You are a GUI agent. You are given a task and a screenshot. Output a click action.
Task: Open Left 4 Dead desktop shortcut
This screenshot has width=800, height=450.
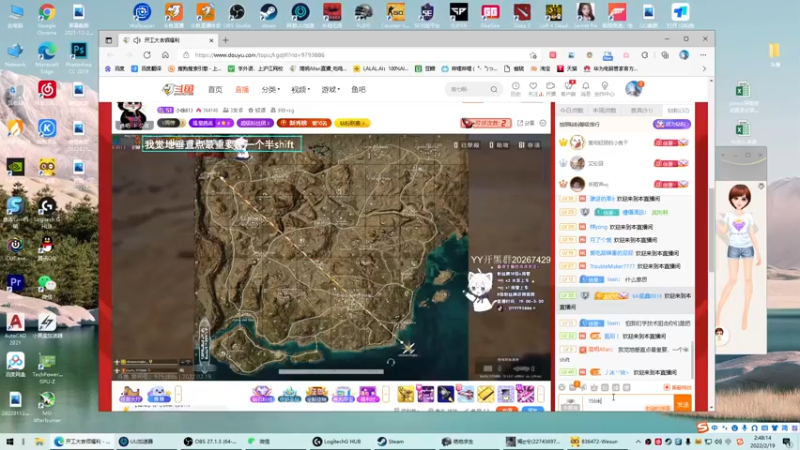(x=553, y=15)
